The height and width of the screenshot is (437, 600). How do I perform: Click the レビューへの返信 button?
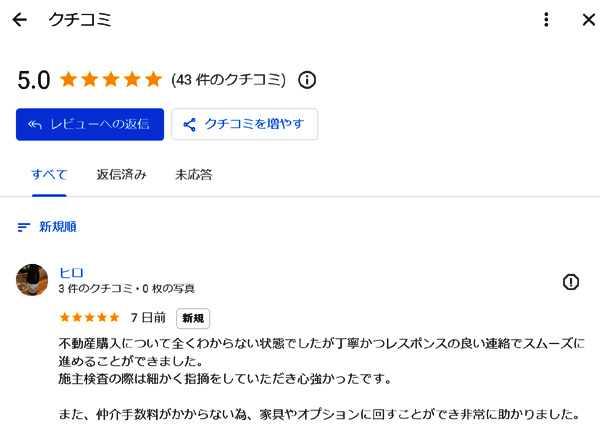pos(90,124)
